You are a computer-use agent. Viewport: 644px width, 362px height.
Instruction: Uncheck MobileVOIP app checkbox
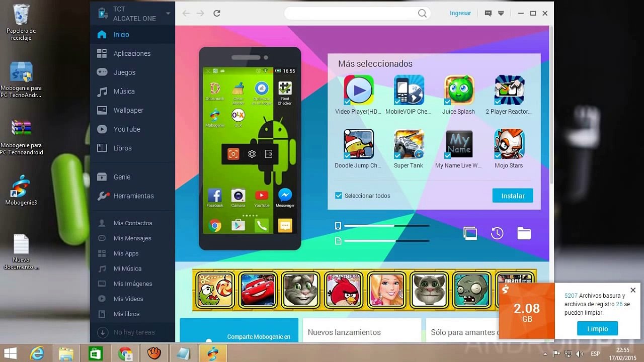397,101
